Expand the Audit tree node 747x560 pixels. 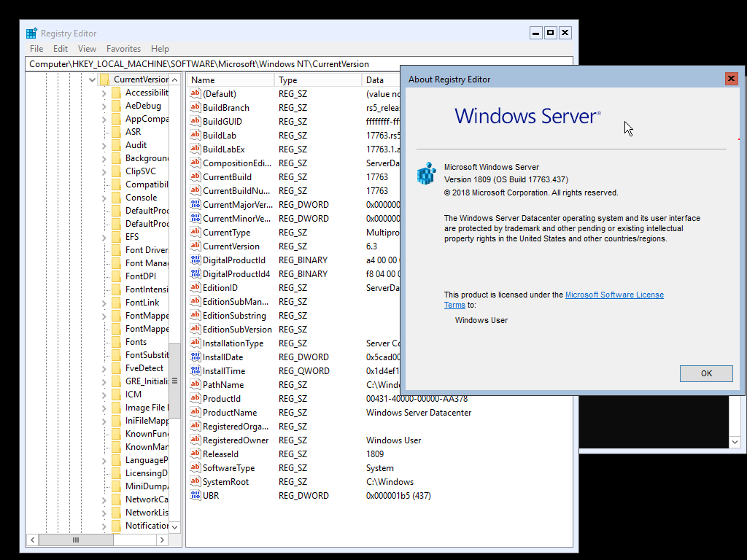(x=104, y=145)
